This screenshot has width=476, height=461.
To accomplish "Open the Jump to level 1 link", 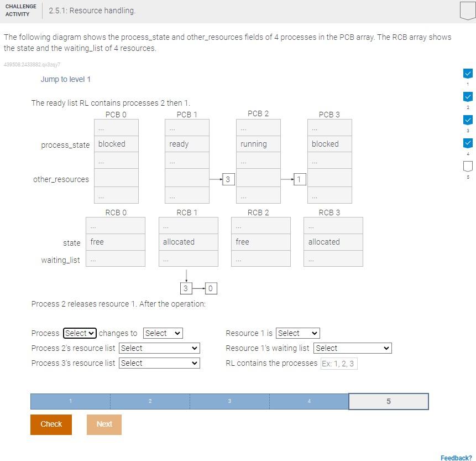I will (66, 79).
